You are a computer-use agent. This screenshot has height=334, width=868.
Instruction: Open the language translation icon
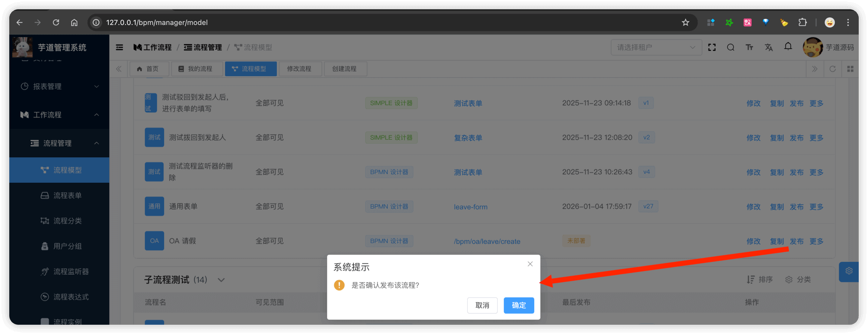coord(768,47)
